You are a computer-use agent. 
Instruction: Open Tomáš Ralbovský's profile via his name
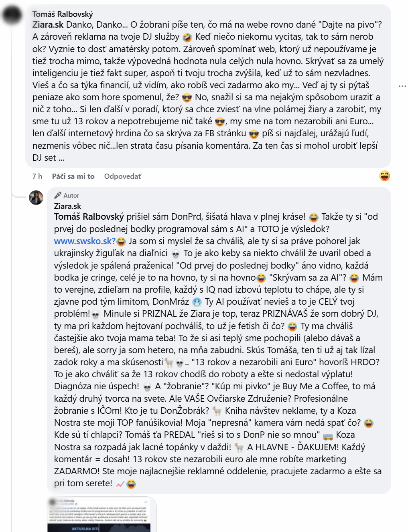(62, 12)
